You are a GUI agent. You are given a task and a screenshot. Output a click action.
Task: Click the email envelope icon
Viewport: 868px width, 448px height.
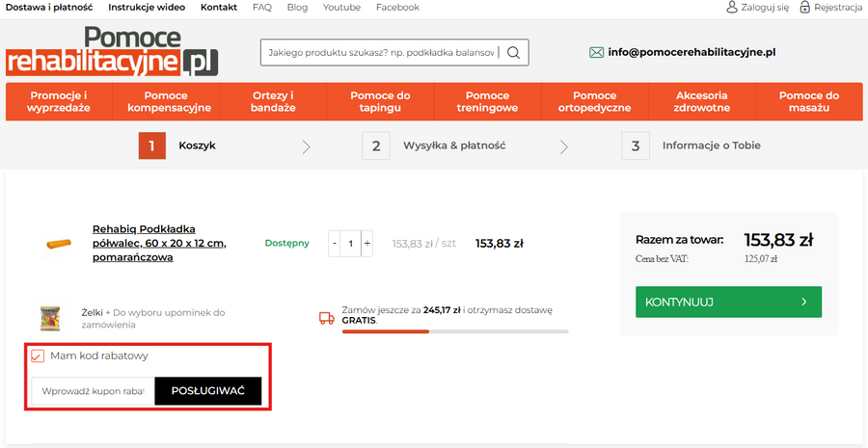(596, 52)
